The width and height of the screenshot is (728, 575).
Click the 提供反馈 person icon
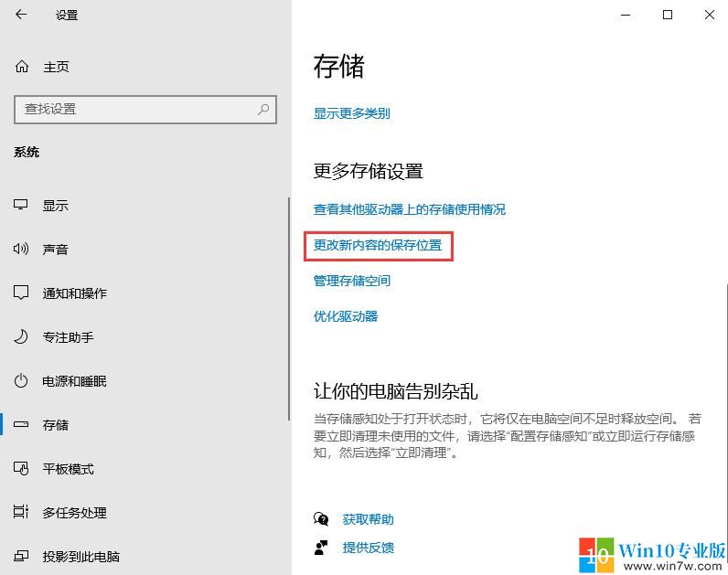[321, 548]
